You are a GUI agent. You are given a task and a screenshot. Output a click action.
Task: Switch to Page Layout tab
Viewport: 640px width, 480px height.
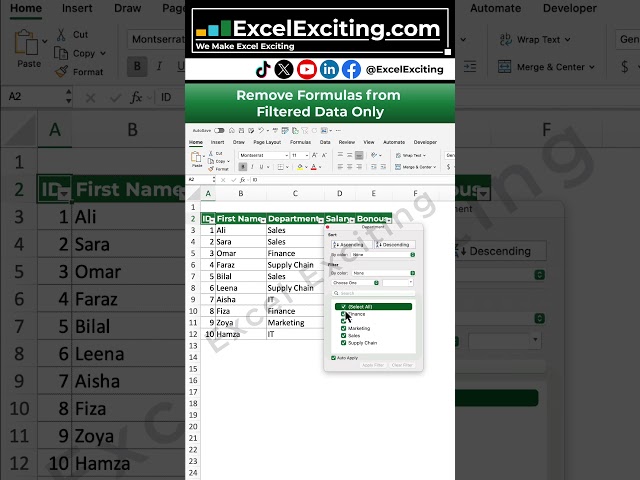pos(267,142)
